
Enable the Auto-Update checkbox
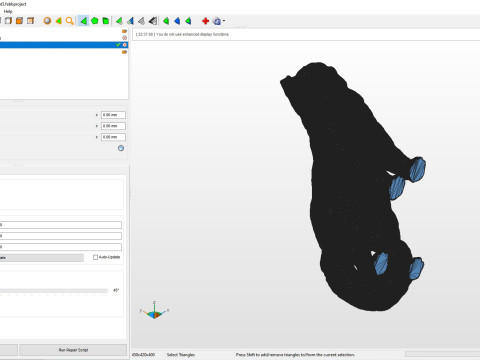pyautogui.click(x=95, y=257)
